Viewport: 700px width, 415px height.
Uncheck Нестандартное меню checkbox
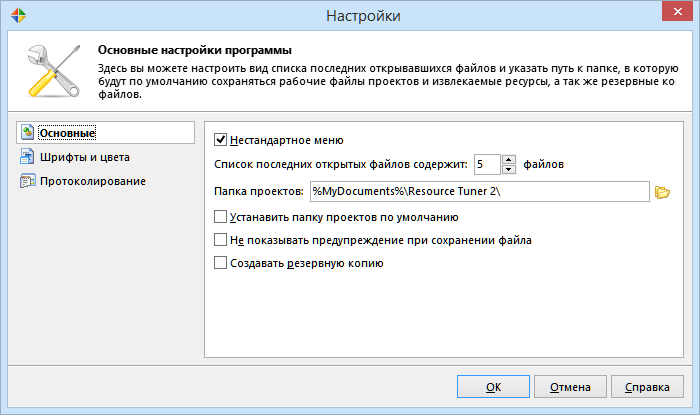(221, 140)
